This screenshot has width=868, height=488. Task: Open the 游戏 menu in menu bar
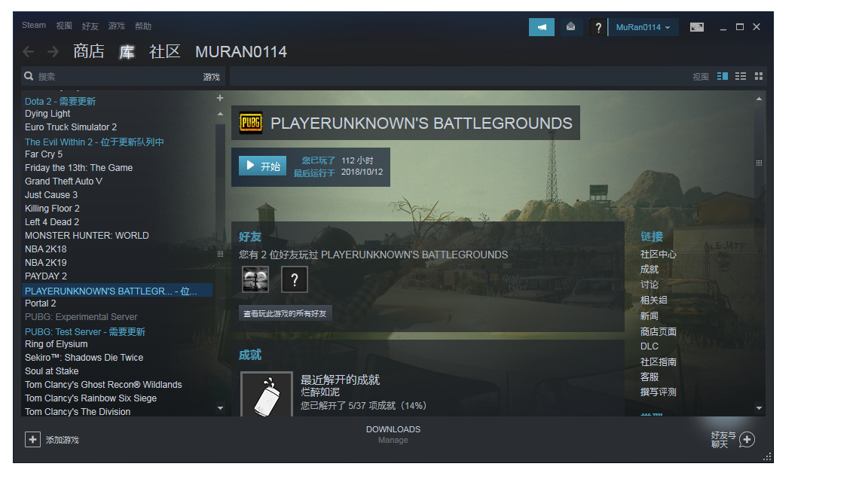[116, 26]
